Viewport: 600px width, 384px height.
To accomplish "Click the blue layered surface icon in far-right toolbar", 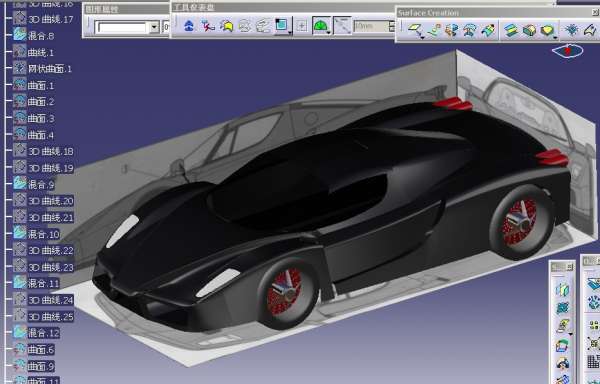I will point(593,284).
